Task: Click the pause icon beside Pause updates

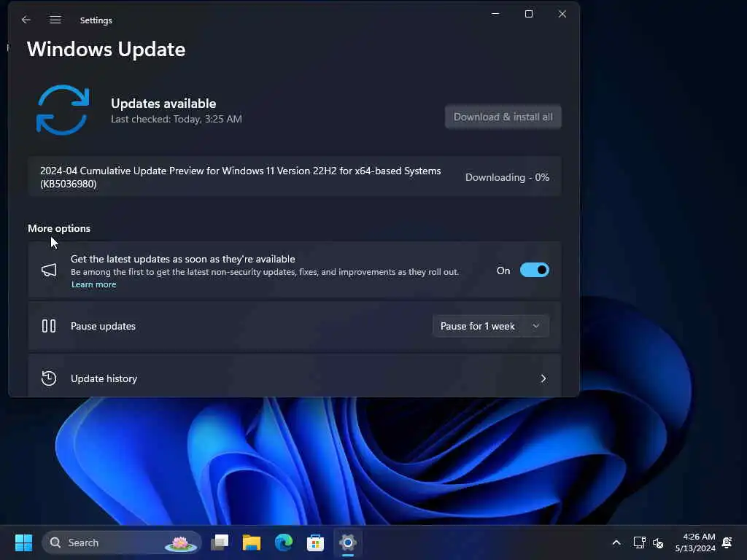Action: (x=49, y=326)
